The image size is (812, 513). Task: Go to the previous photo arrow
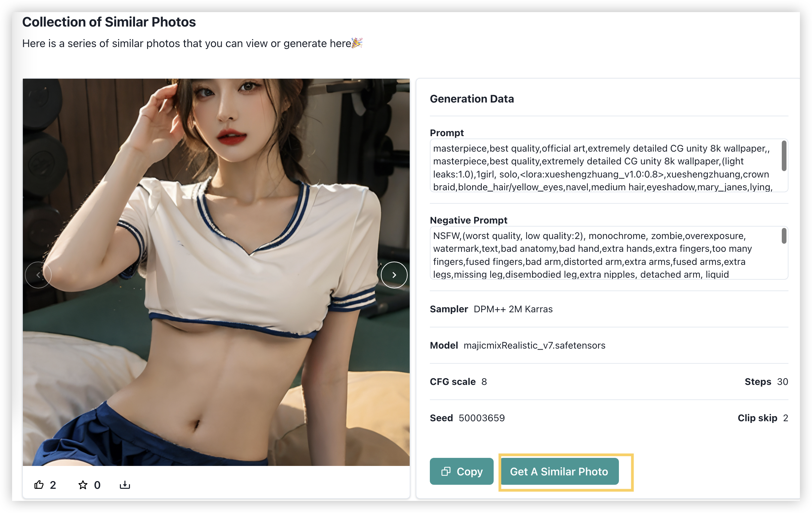click(38, 275)
